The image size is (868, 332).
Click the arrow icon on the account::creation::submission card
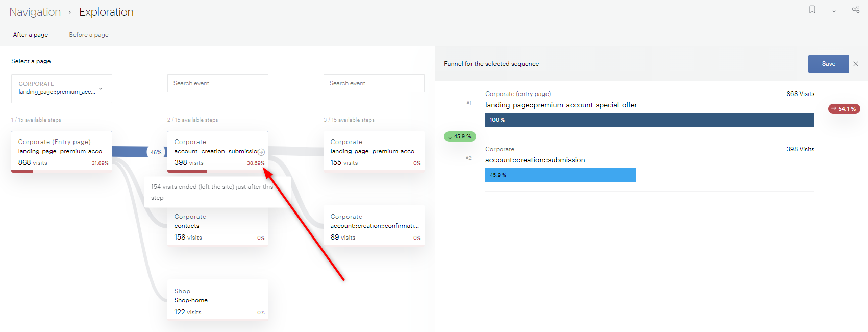[261, 152]
